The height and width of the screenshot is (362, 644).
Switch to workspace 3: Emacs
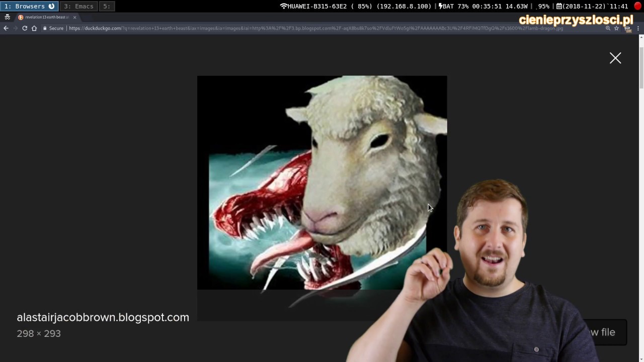tap(78, 6)
